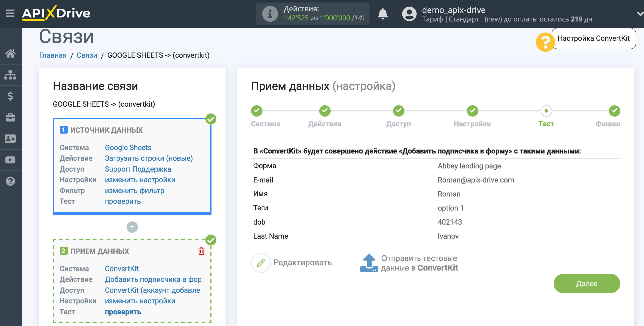Image resolution: width=644 pixels, height=326 pixels.
Task: Open Добавить подписчика в форму action link
Action: click(153, 279)
